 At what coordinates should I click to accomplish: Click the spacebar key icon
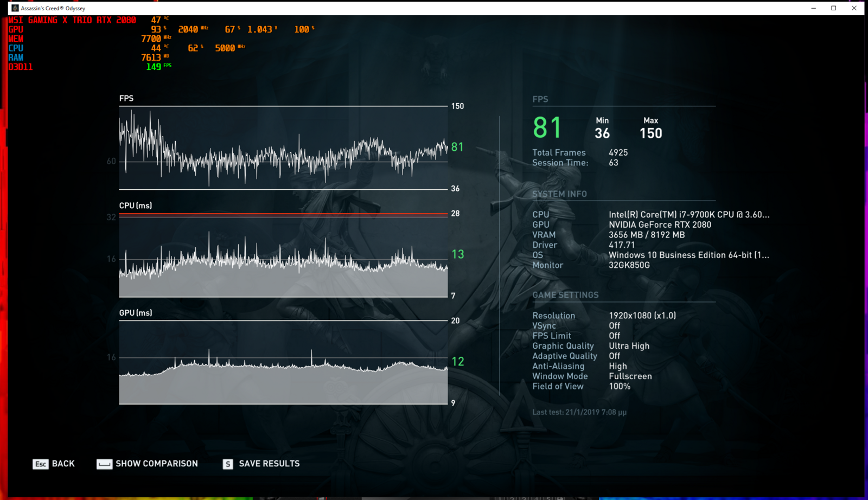pyautogui.click(x=104, y=464)
